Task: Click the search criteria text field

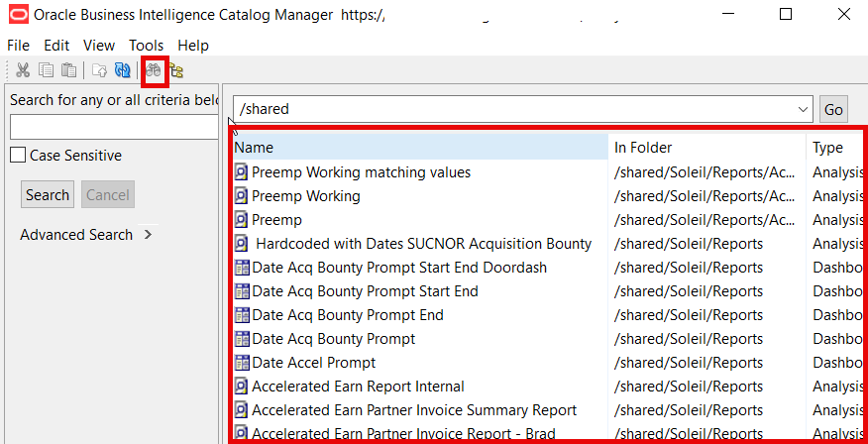Action: point(114,127)
